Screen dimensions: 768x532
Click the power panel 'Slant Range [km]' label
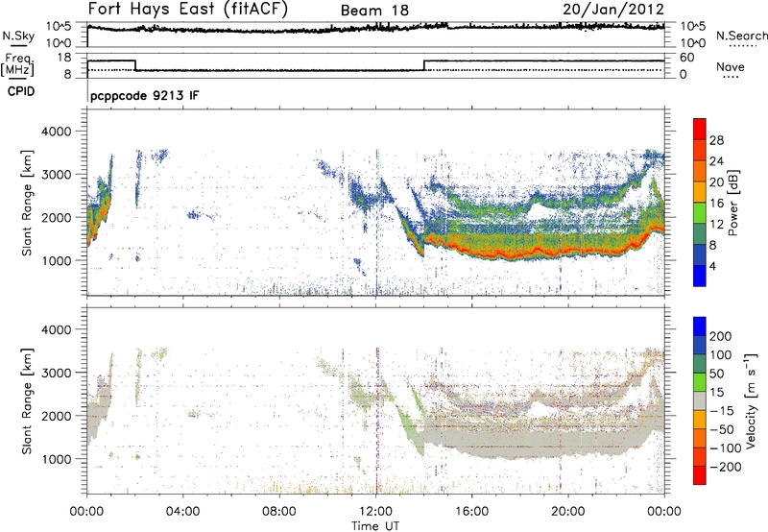pyautogui.click(x=27, y=203)
